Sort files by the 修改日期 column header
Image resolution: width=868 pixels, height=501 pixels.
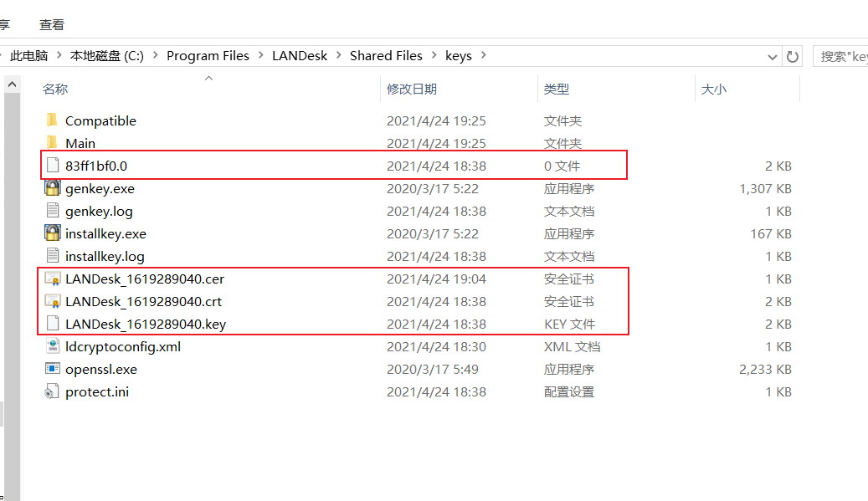[412, 89]
